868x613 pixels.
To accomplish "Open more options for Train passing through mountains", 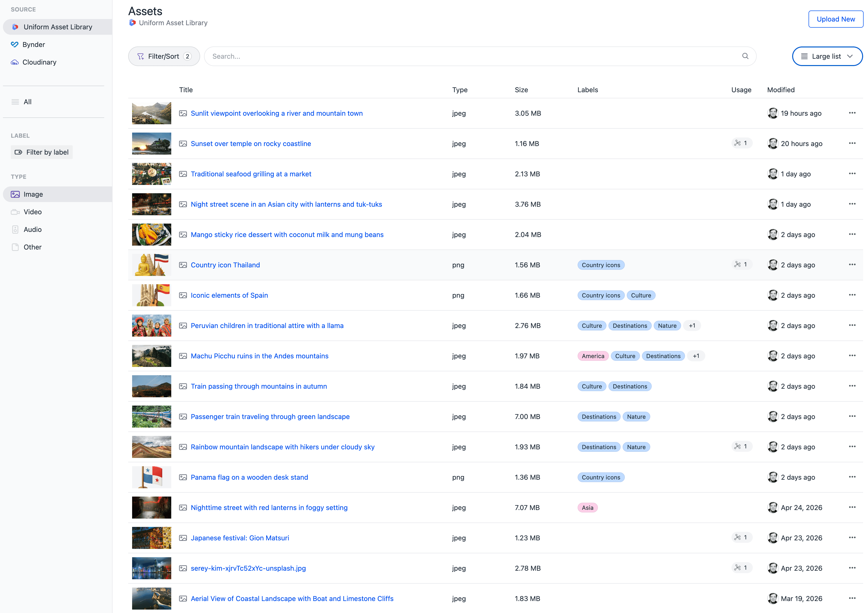I will [x=852, y=386].
